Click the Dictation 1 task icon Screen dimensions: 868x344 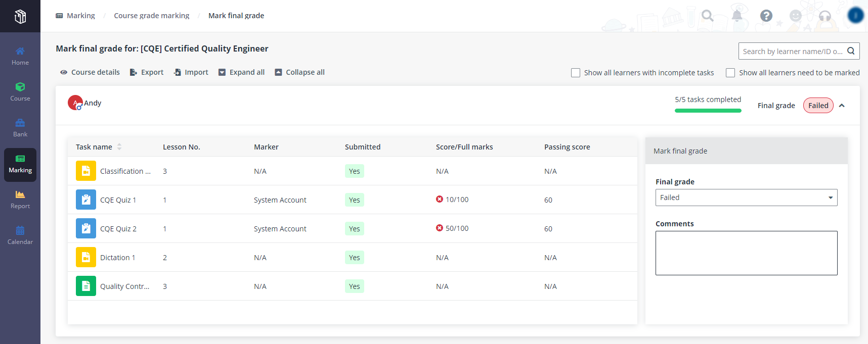[86, 257]
